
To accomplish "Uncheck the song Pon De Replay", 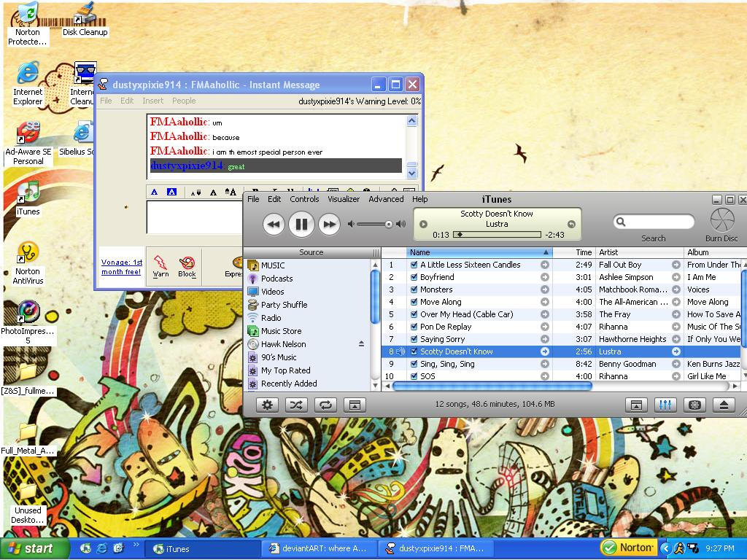I will tap(414, 327).
